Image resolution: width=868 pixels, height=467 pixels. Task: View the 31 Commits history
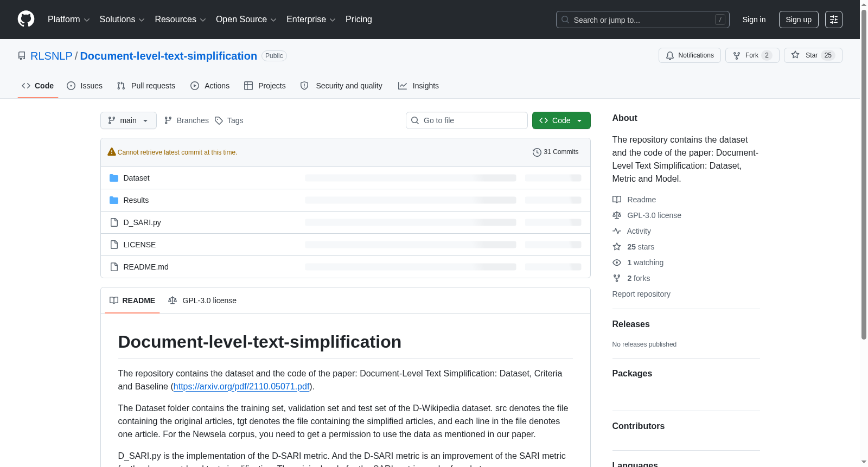pyautogui.click(x=556, y=152)
